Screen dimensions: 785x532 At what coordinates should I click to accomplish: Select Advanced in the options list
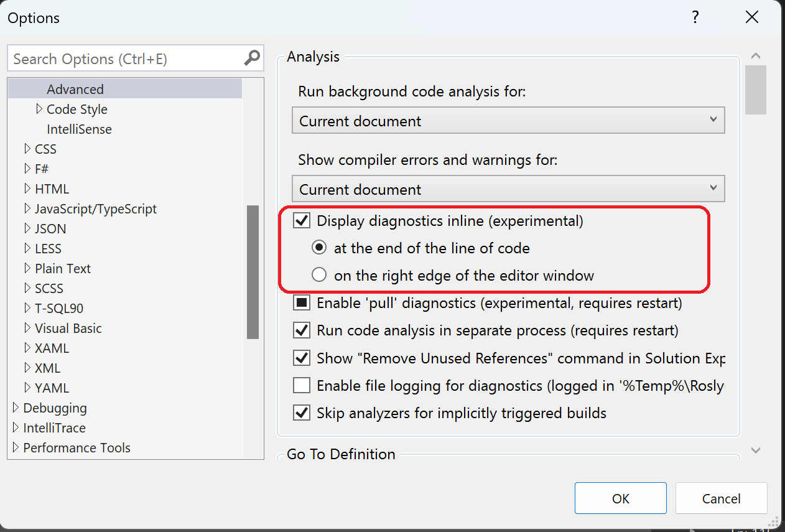pos(75,89)
